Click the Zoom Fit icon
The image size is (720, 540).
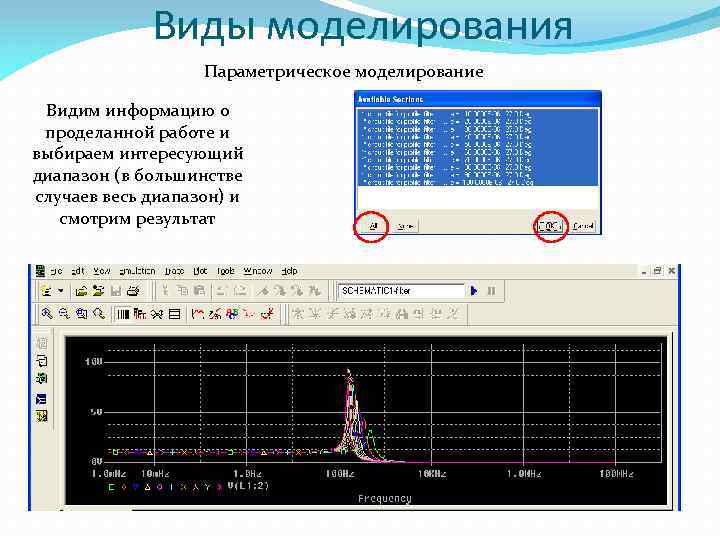pos(99,314)
